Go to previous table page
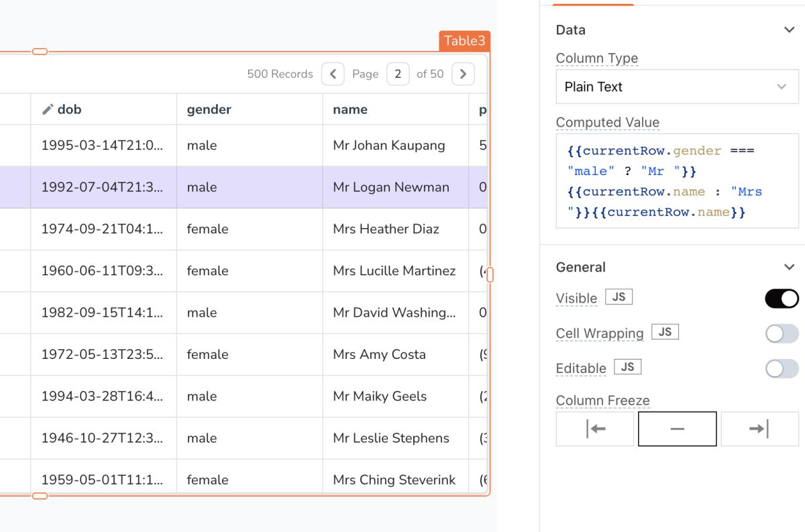Viewport: 805px width, 532px height. click(x=333, y=74)
